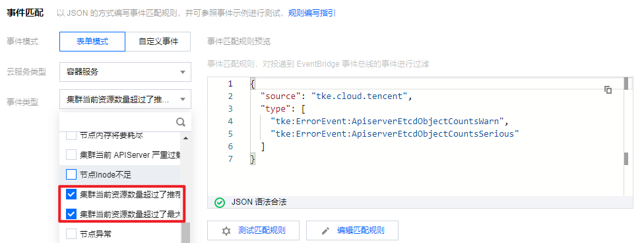Enable 集群当前 APIServer 严重过载 checkbox
This screenshot has width=644, height=243.
[71, 155]
